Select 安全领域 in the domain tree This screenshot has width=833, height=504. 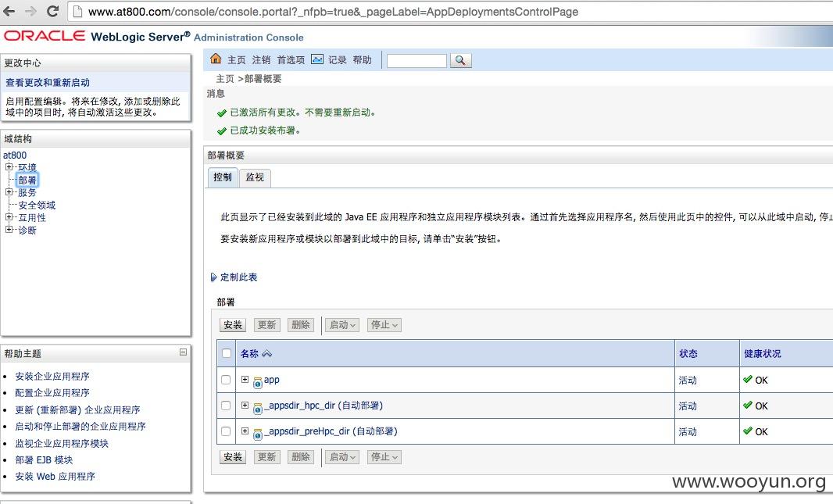click(37, 205)
